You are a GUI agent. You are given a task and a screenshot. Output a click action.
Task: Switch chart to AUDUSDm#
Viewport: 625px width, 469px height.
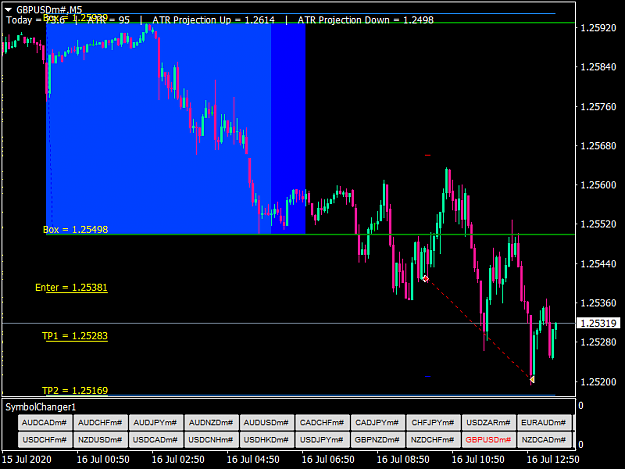click(x=266, y=422)
